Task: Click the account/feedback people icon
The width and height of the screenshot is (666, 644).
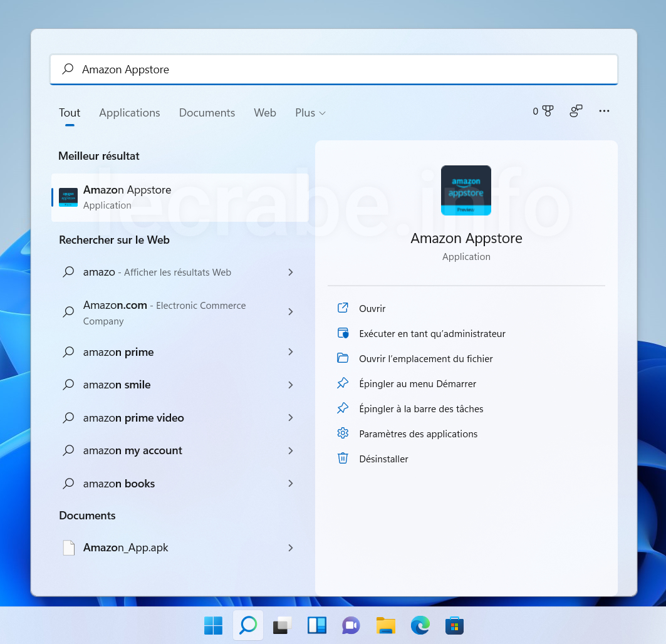Action: coord(576,111)
